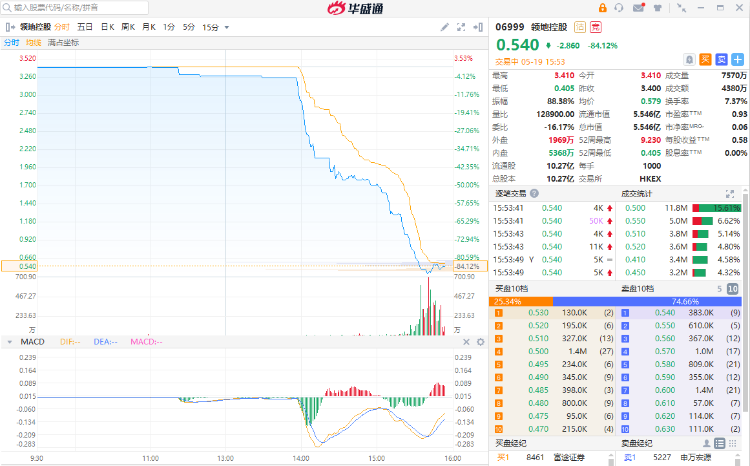Expand the minute-interval dropdown arrow after 15分
750x466 pixels.
(x=227, y=27)
